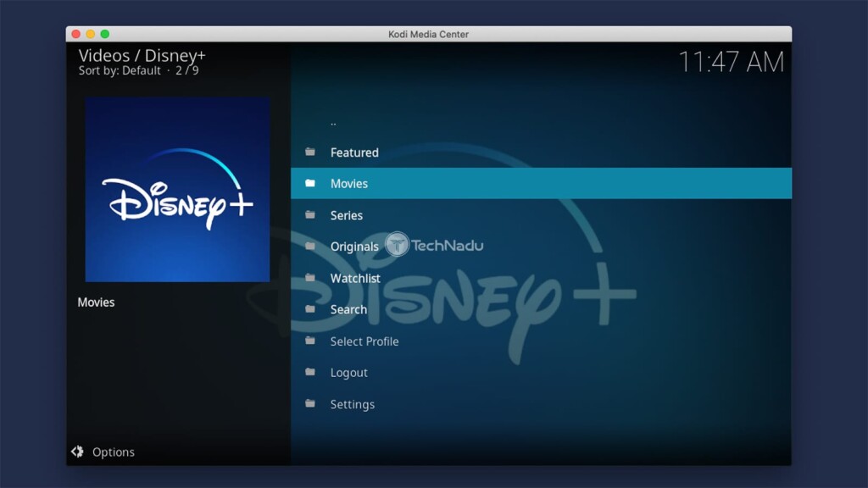Screen dimensions: 868x488
Task: Click the 11:47 AM clock
Action: [732, 61]
